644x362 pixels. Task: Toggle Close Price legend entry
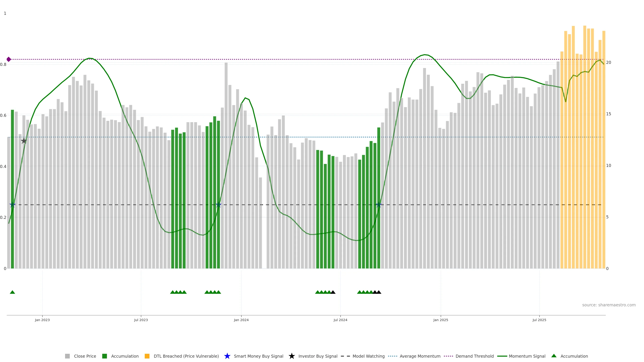point(85,356)
